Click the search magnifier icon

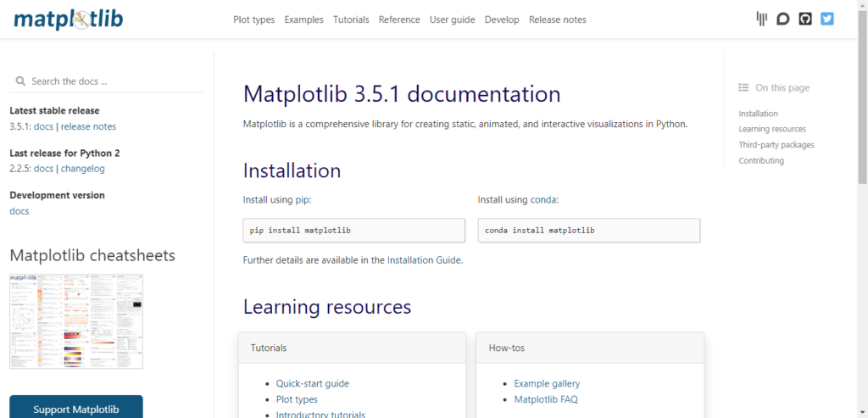click(20, 81)
